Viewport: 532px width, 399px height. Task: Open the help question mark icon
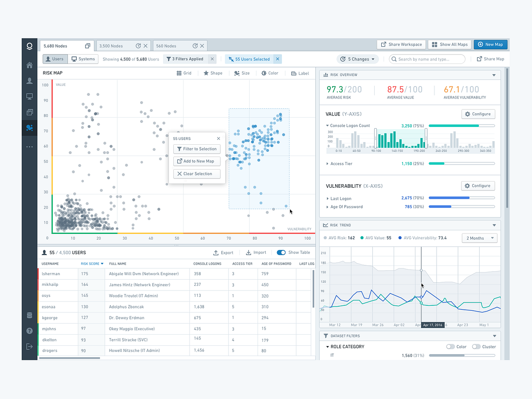pyautogui.click(x=30, y=331)
